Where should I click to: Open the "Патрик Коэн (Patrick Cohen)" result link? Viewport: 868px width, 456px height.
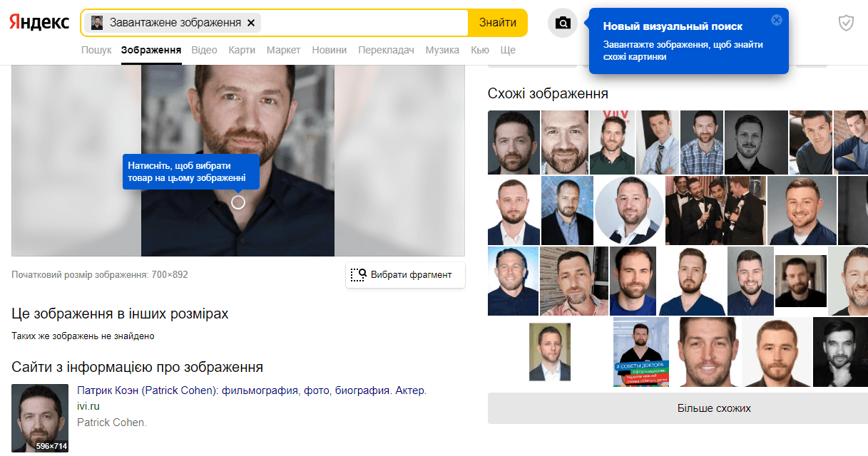click(x=251, y=390)
